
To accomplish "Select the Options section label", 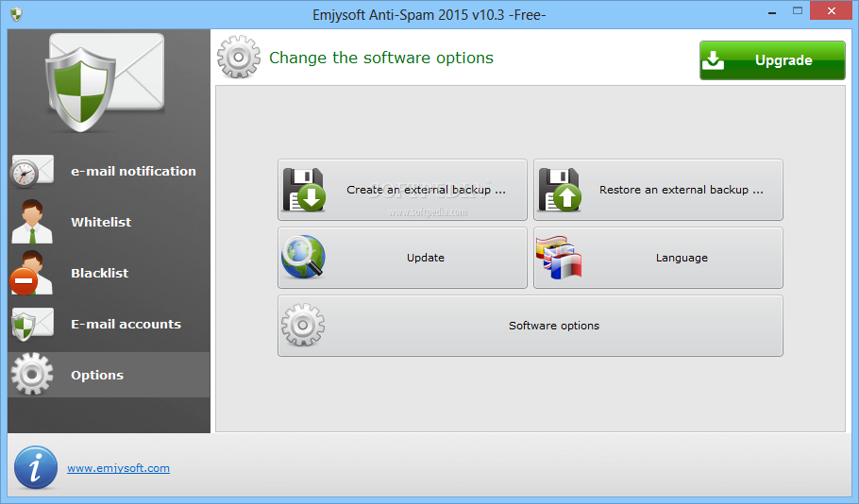I will pos(97,376).
